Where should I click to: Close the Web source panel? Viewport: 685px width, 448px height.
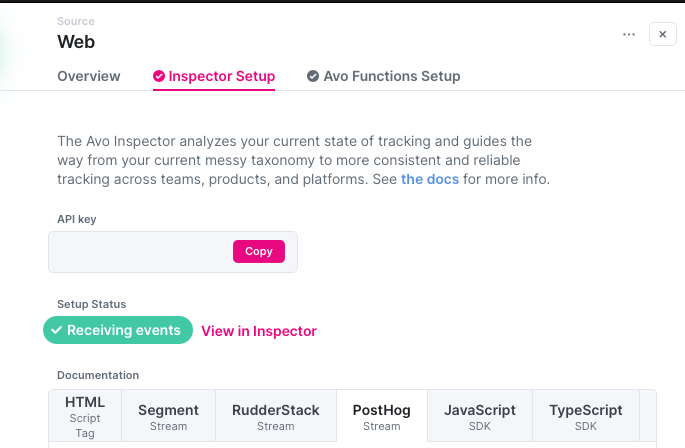(x=663, y=34)
